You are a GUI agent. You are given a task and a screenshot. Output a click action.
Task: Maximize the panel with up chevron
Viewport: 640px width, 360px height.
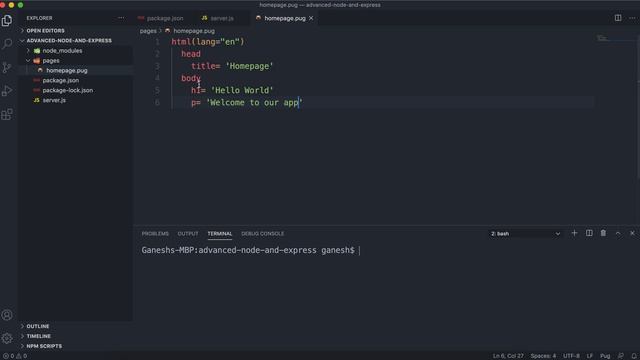pyautogui.click(x=618, y=233)
